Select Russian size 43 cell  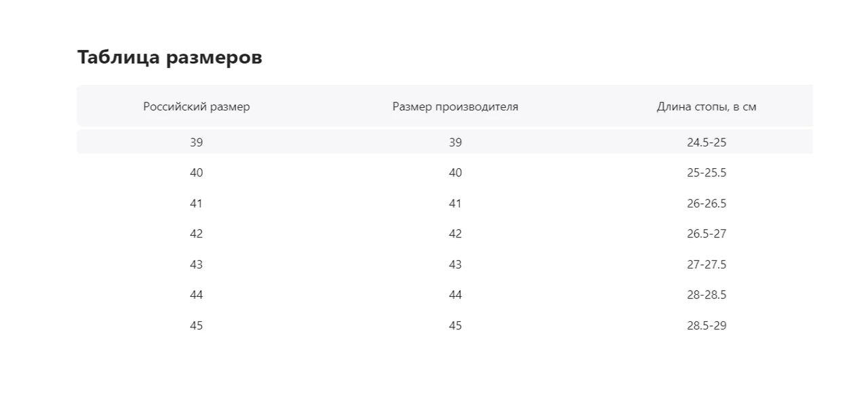pos(197,264)
